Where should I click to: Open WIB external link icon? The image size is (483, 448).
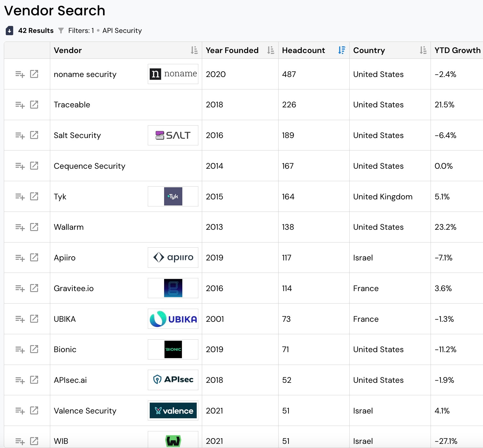(34, 441)
